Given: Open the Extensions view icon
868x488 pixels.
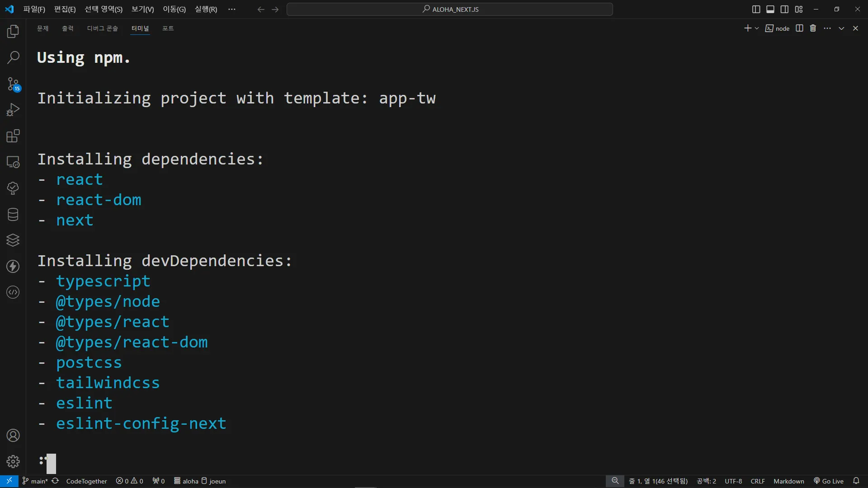Looking at the screenshot, I should [x=13, y=136].
